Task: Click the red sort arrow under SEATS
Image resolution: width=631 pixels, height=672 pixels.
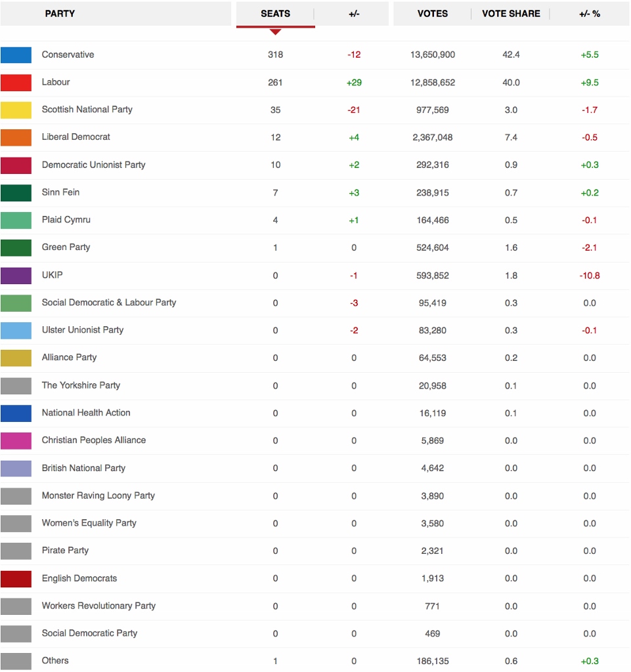Action: click(275, 31)
